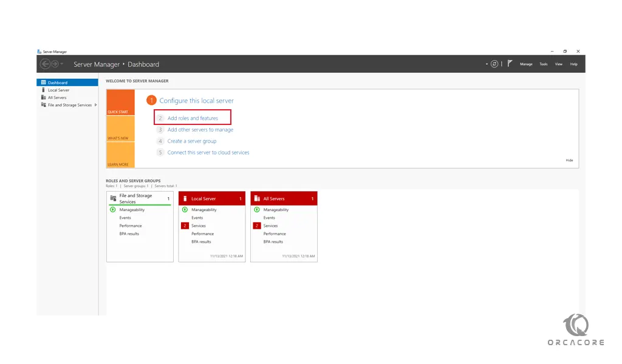Open the Learn More tile

coord(121,155)
